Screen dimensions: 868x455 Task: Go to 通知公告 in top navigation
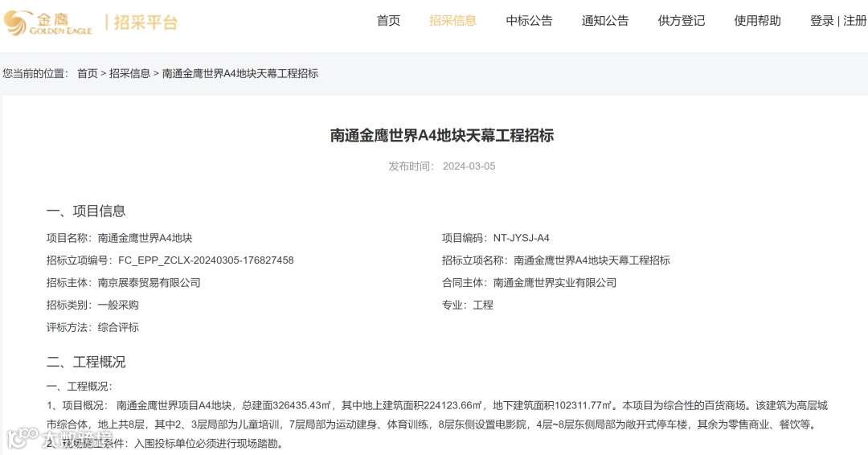[605, 21]
